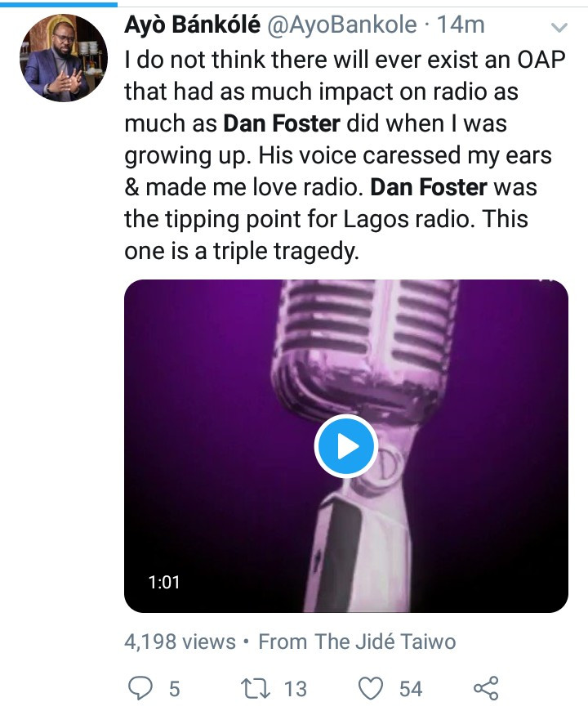Open first bold Dan Foster mention

(282, 123)
